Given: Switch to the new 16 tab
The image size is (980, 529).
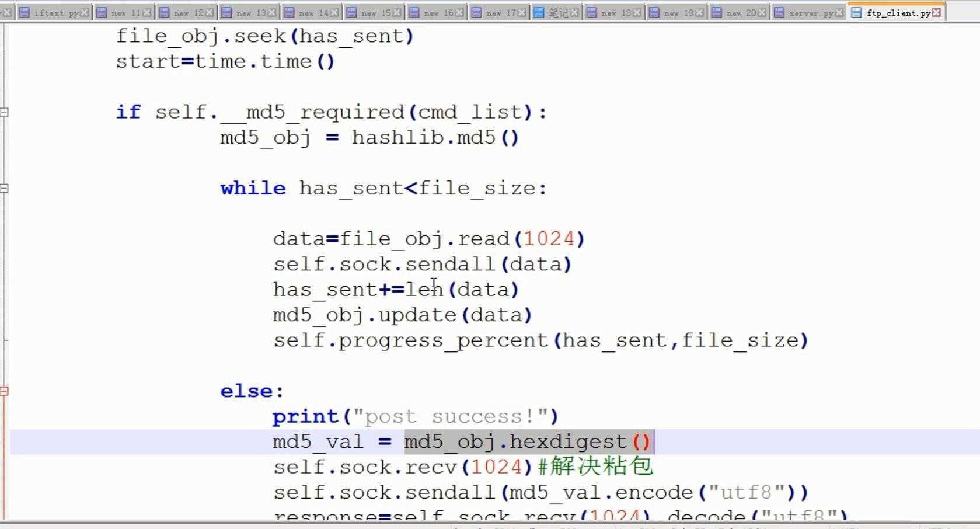Looking at the screenshot, I should (437, 13).
